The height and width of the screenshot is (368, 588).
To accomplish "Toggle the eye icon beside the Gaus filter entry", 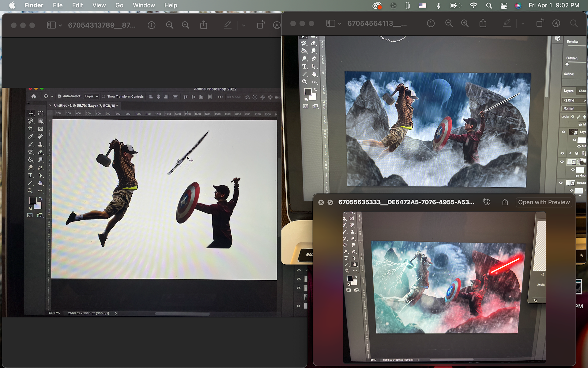I will pyautogui.click(x=577, y=176).
